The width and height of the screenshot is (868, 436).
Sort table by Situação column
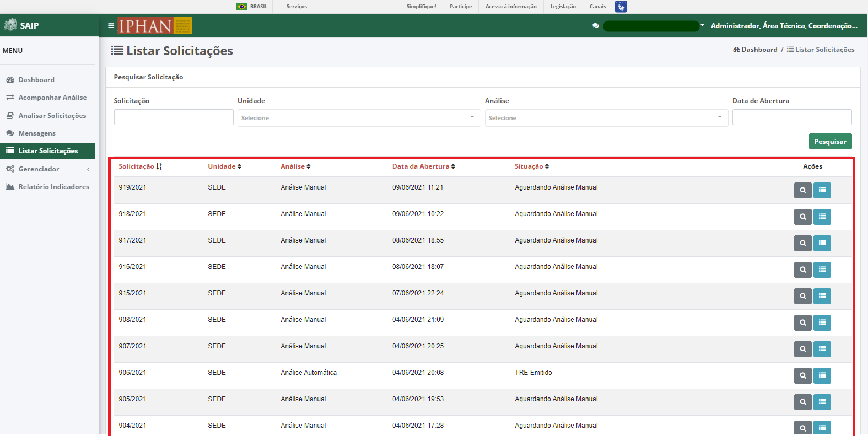coord(532,166)
